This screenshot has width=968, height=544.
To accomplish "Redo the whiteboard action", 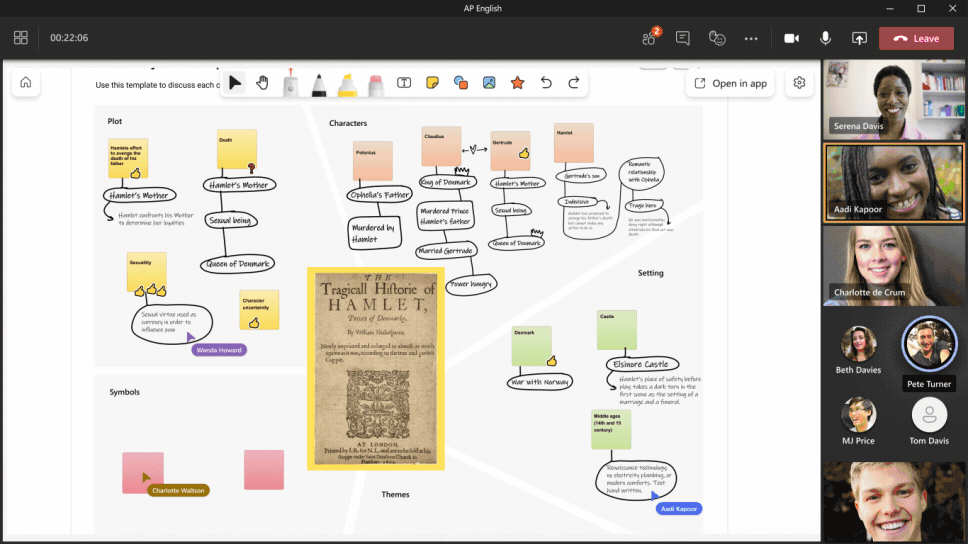I will [574, 83].
